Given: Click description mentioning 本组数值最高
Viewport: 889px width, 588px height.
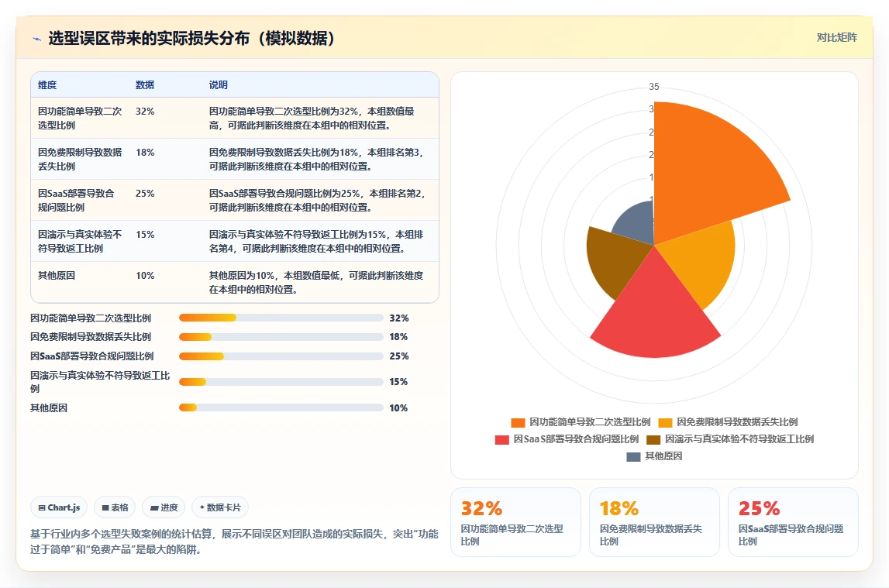Looking at the screenshot, I should pos(312,119).
